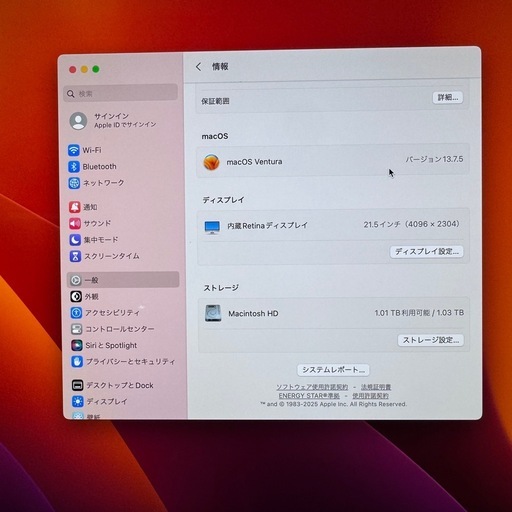Open 外観 appearance icon
This screenshot has height=512, width=512.
76,296
